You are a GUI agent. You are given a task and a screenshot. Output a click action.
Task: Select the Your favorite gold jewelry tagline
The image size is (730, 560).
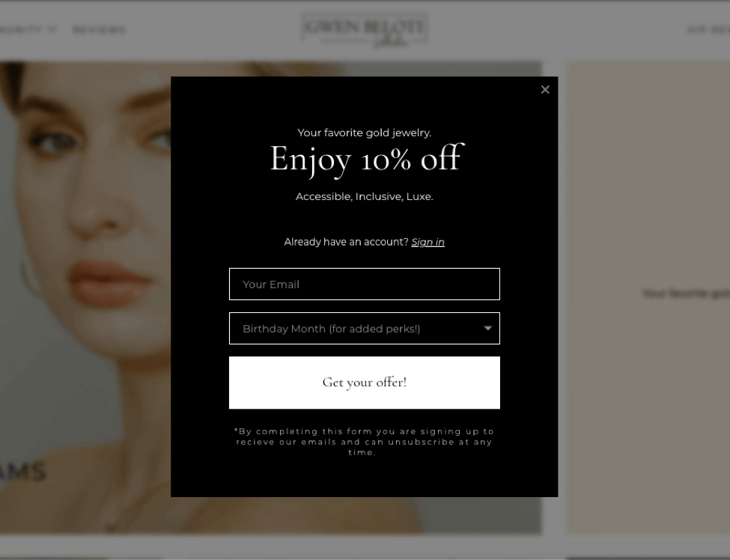point(365,133)
